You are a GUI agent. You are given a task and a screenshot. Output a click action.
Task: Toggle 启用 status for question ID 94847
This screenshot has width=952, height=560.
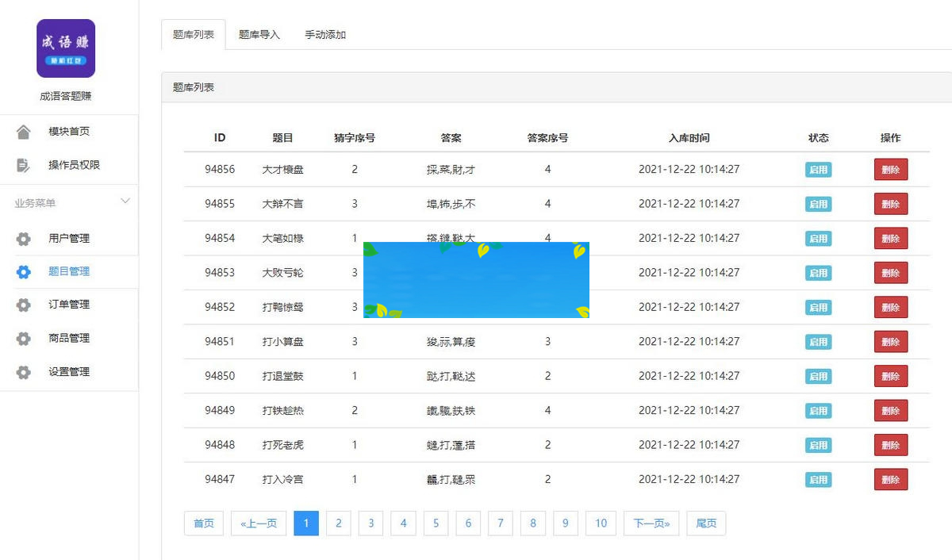818,479
